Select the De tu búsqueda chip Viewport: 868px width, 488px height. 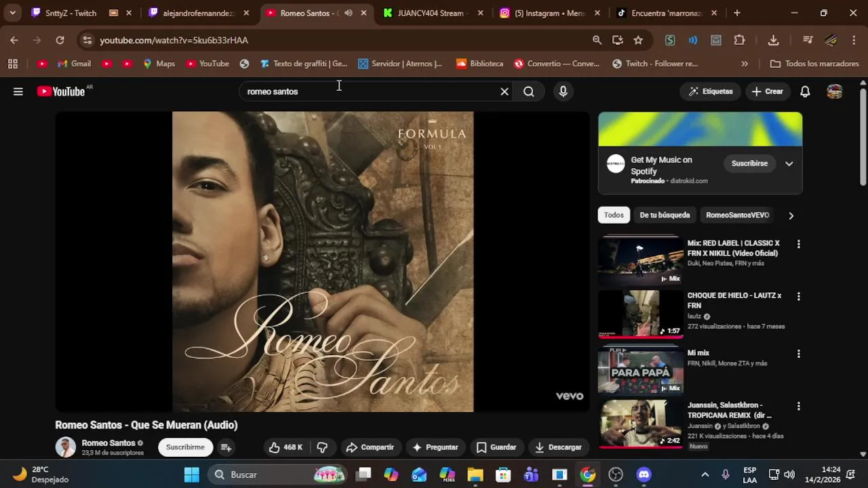pyautogui.click(x=665, y=215)
